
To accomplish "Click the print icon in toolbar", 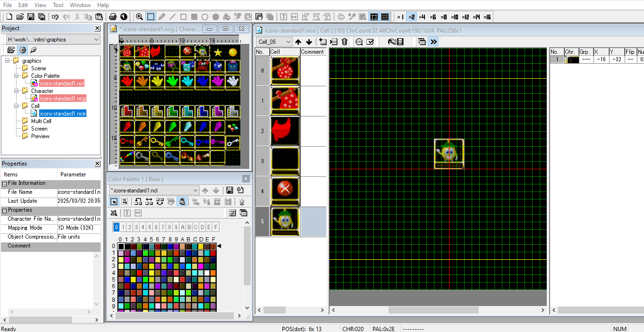I will (113, 17).
